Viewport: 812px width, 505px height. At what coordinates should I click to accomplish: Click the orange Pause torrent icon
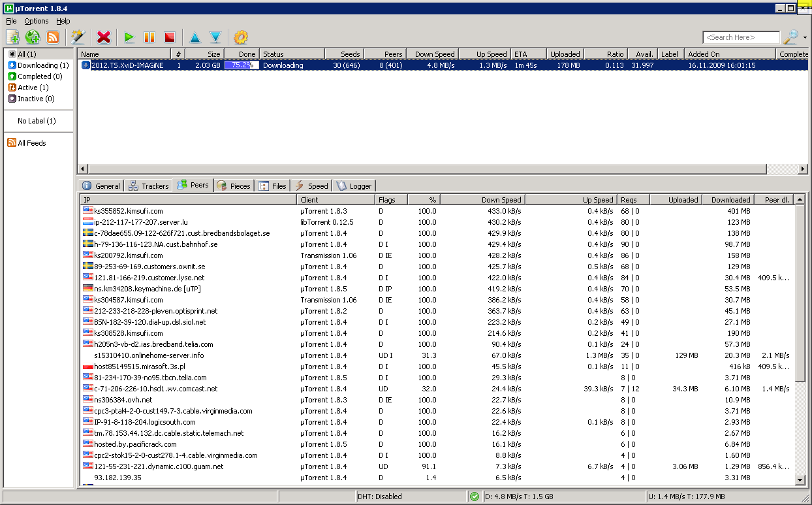click(149, 37)
